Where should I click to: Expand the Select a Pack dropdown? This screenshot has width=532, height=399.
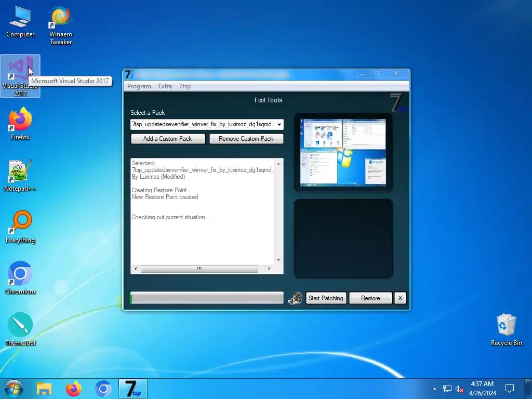coord(279,125)
